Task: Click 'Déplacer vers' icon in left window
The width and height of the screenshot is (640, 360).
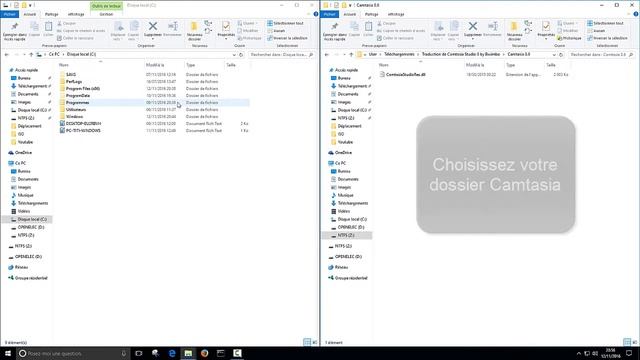Action: click(119, 27)
